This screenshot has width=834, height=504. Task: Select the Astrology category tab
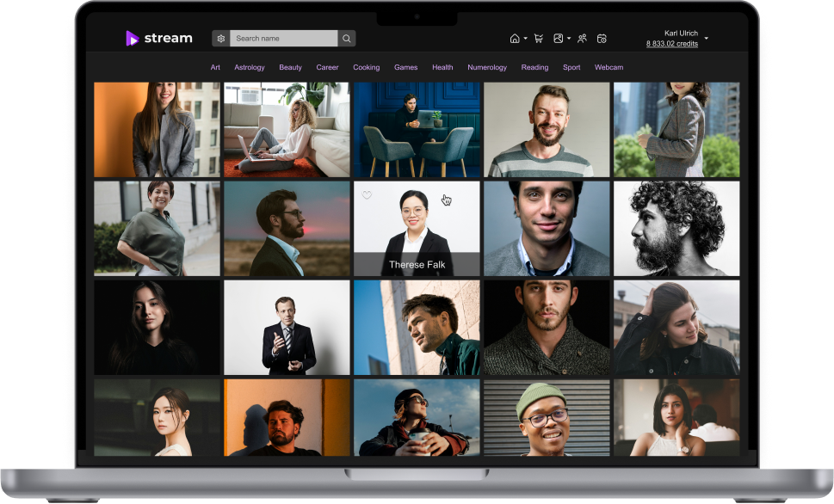250,67
